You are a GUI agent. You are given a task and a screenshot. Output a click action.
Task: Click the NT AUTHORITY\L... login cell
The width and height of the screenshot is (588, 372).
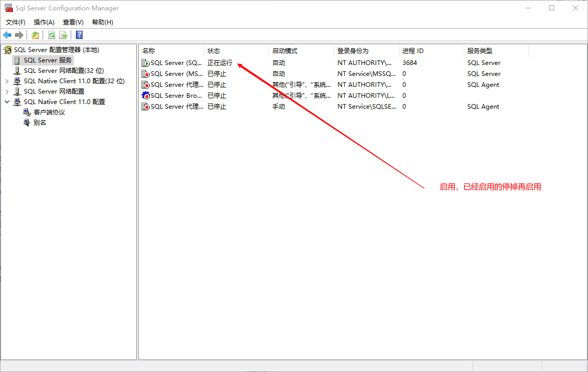point(365,96)
